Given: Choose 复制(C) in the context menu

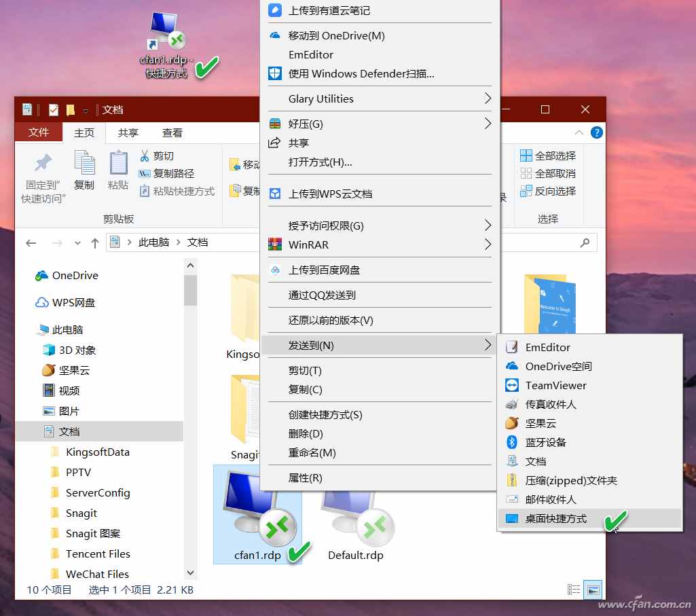Looking at the screenshot, I should coord(380,389).
